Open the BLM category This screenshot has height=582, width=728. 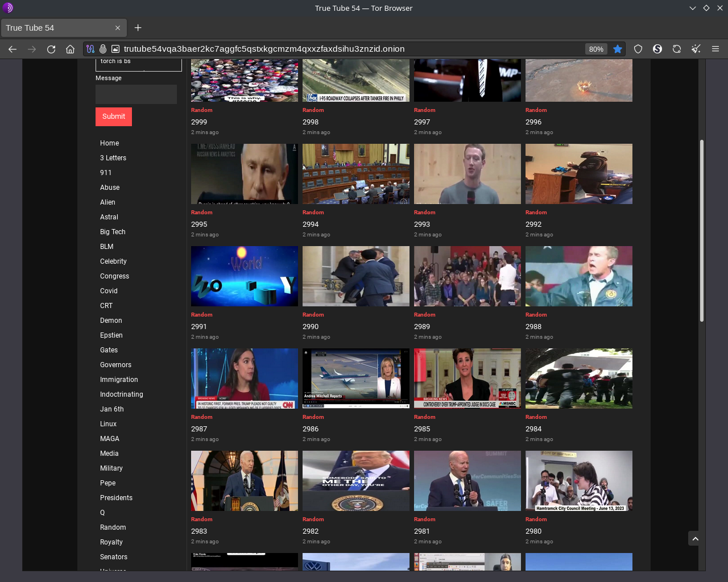point(107,247)
